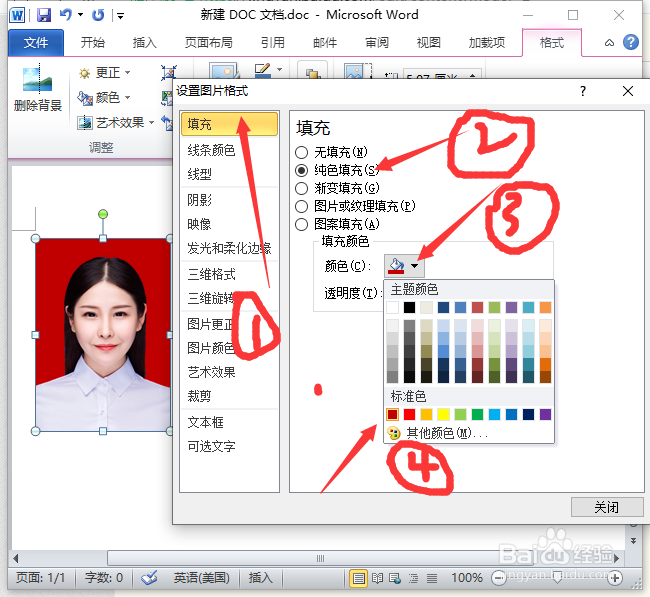Select the 渐变填充 radio option
Viewport: 650px width, 597px height.
tap(301, 188)
